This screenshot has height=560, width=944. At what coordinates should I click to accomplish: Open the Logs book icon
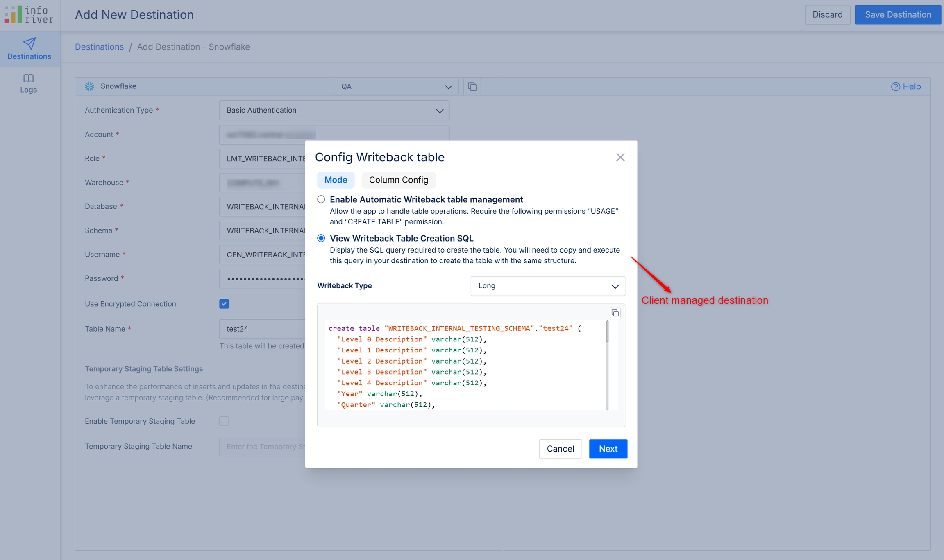[28, 78]
